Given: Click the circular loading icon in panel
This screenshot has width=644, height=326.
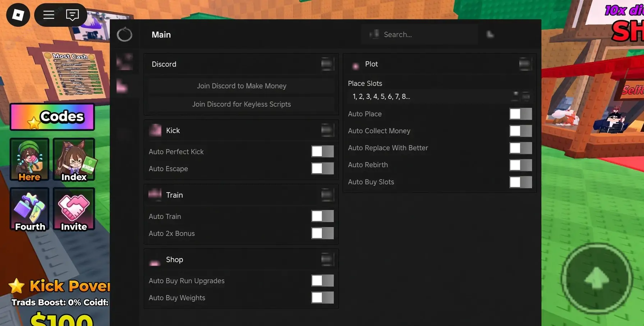Looking at the screenshot, I should coord(125,35).
